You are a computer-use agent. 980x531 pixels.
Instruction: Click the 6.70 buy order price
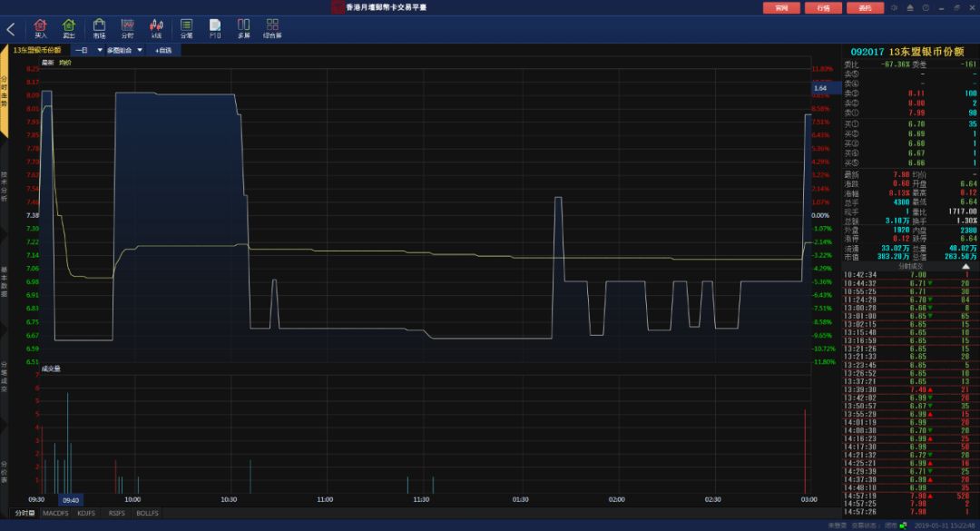coord(916,123)
